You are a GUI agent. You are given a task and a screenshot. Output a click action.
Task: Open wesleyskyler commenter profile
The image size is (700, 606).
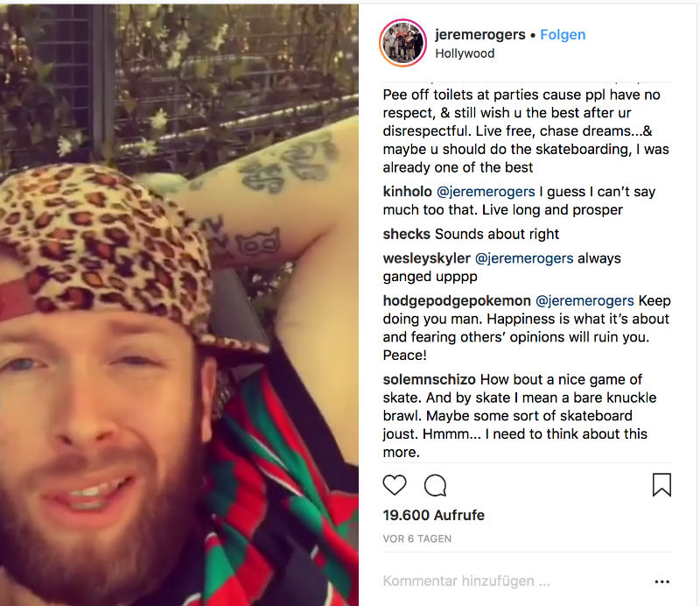(426, 258)
